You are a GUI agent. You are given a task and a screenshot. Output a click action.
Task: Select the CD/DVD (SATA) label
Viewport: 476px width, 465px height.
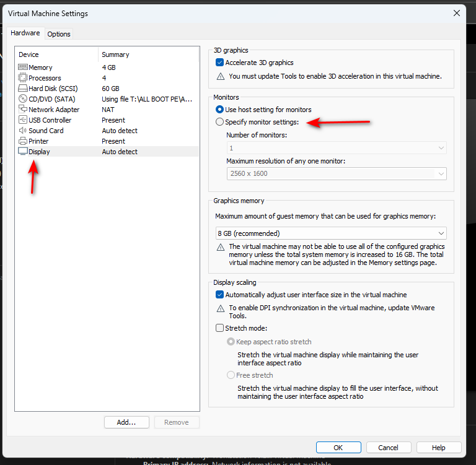[x=52, y=99]
